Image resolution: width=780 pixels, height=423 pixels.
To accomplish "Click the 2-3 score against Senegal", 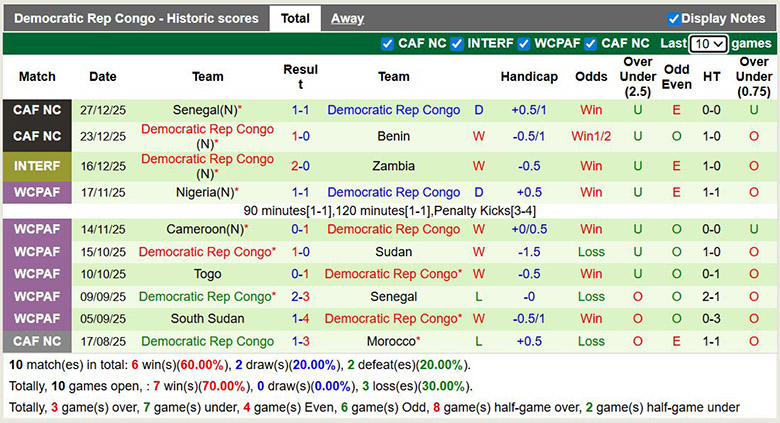I will click(300, 297).
